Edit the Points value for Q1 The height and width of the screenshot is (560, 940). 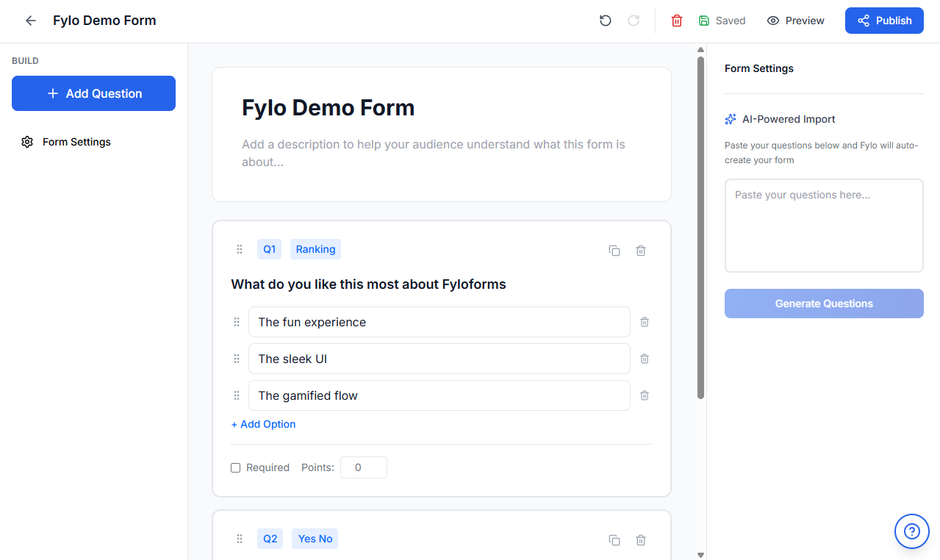click(x=363, y=467)
